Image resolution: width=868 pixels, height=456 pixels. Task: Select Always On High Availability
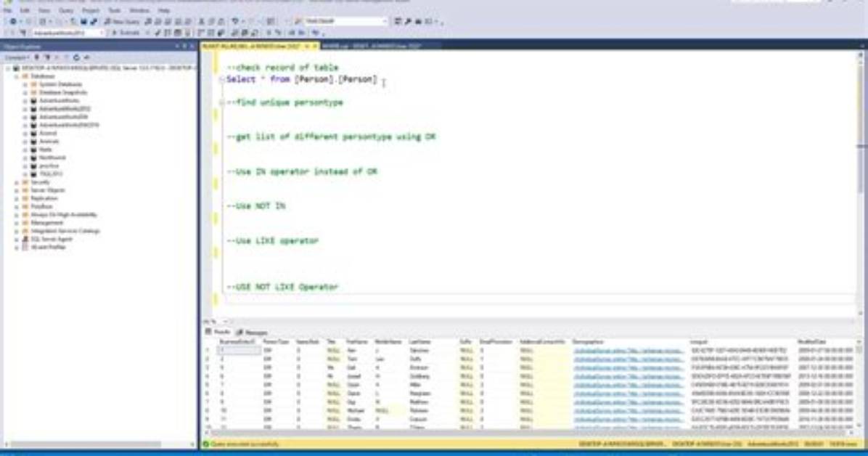64,214
